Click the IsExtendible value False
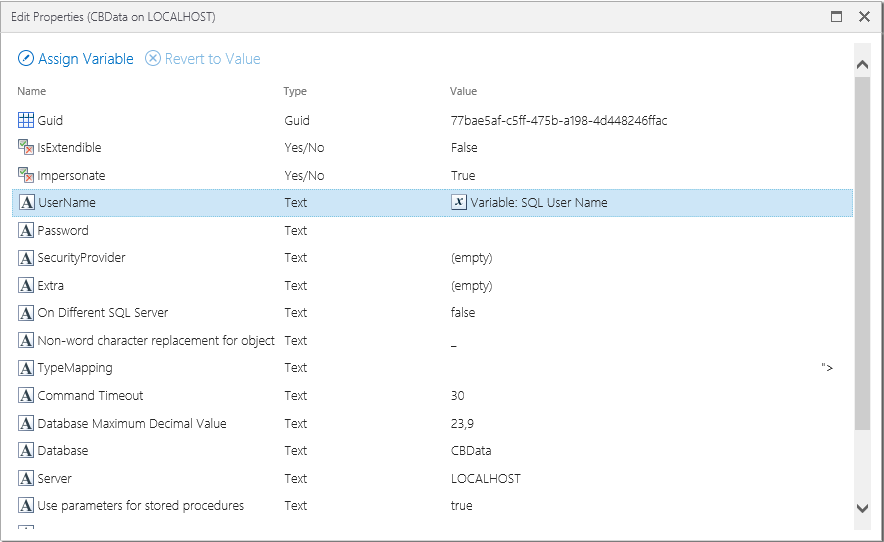 point(464,148)
